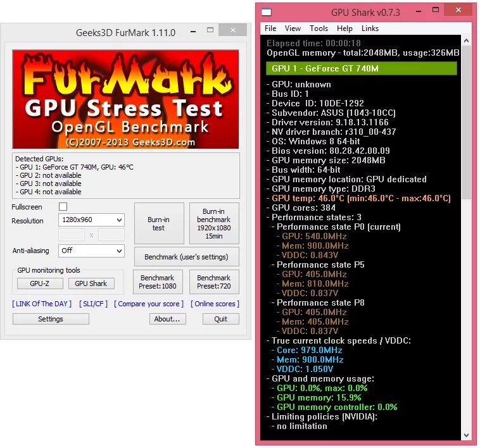Viewport: 480px width, 448px height.
Task: Close the GPU Shark window
Action: click(458, 9)
